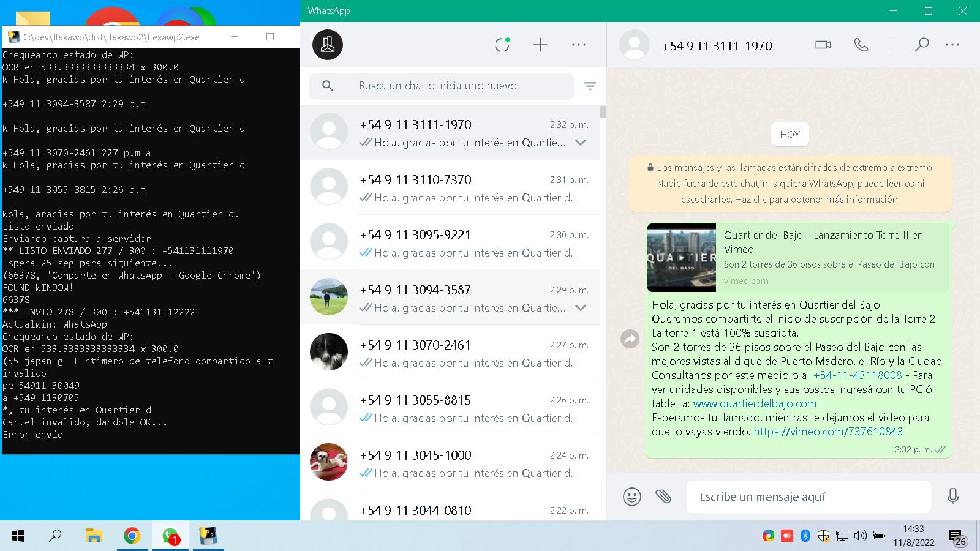Click red tray icon beside Bluetooth
The height and width of the screenshot is (551, 980).
[787, 536]
